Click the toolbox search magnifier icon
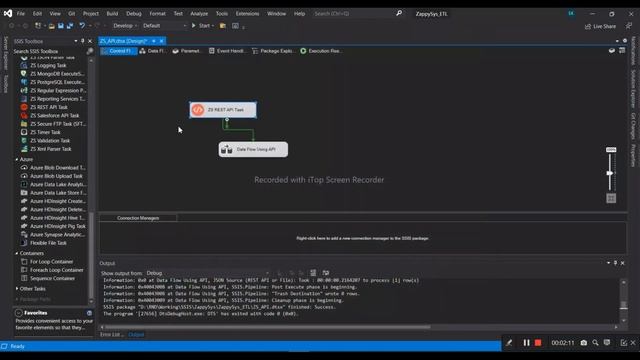Screen dimensions: 640x360 click(89, 51)
